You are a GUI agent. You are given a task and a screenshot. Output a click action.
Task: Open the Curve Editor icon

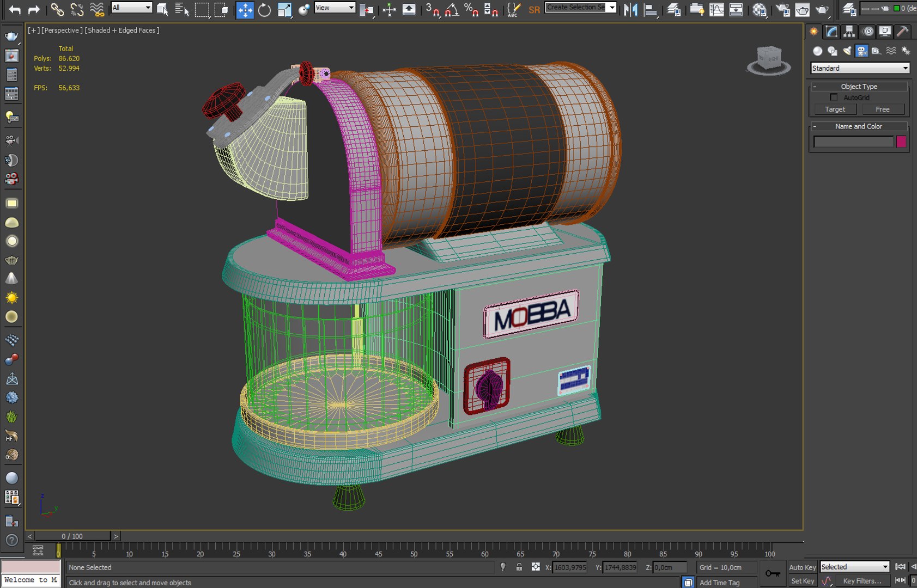pos(716,9)
